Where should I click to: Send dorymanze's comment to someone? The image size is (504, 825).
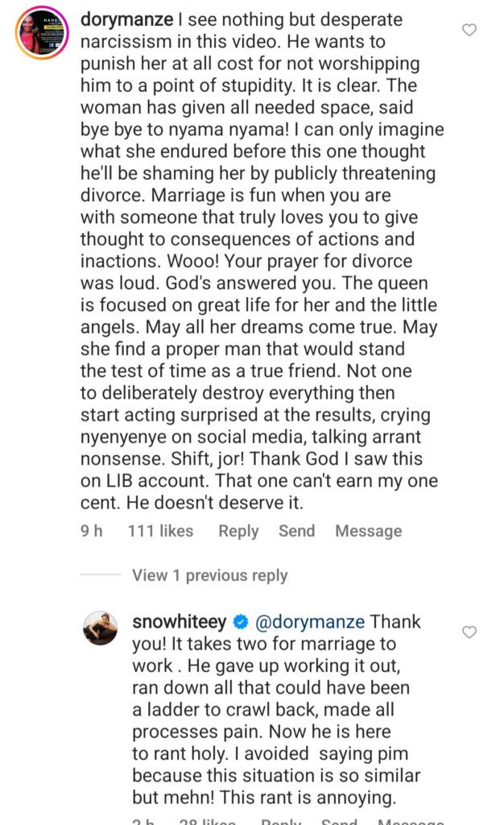click(x=296, y=531)
